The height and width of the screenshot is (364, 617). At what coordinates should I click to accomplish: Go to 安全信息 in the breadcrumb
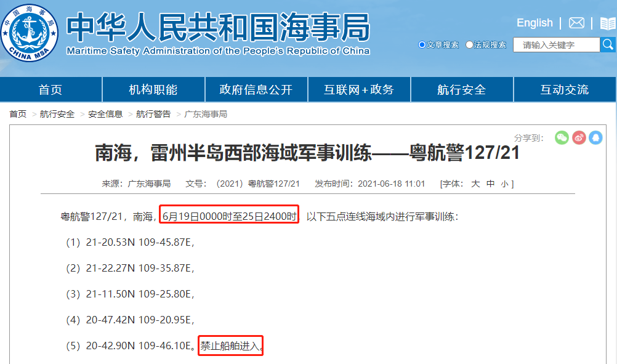pyautogui.click(x=105, y=114)
